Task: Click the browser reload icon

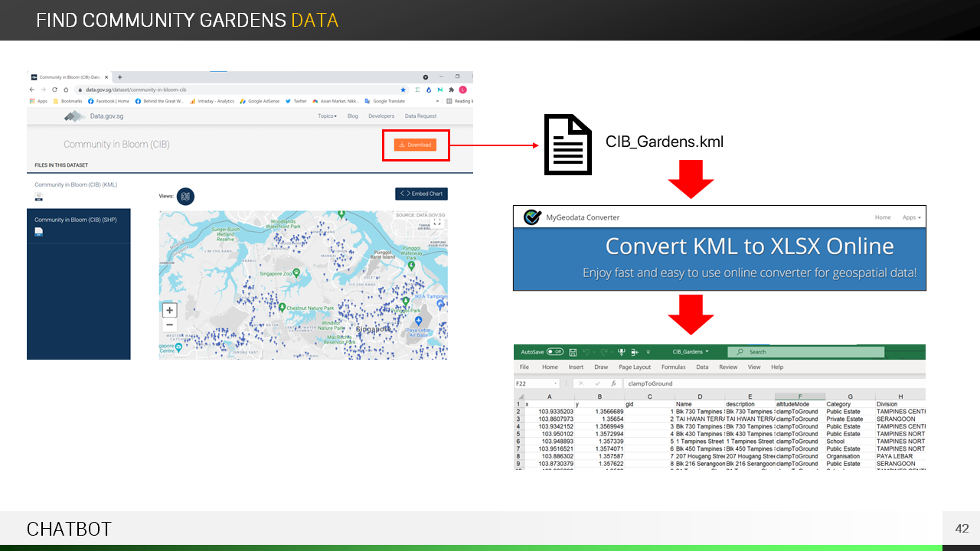Action: (55, 90)
